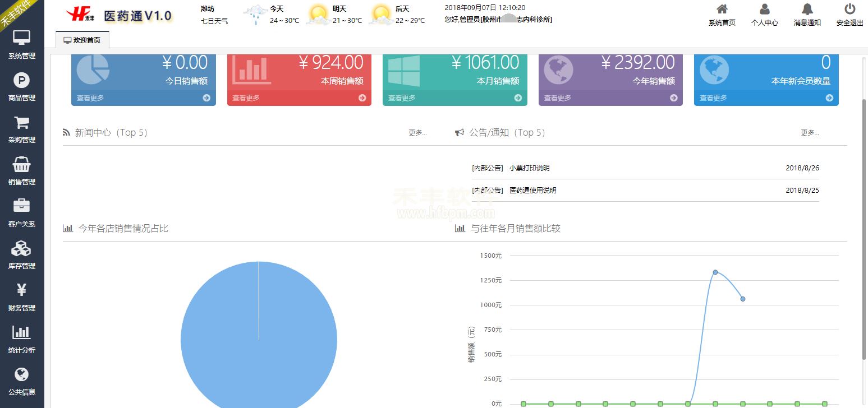The image size is (868, 408).
Task: Click 查看更多 arrow on 本月销售额 card
Action: click(x=518, y=98)
